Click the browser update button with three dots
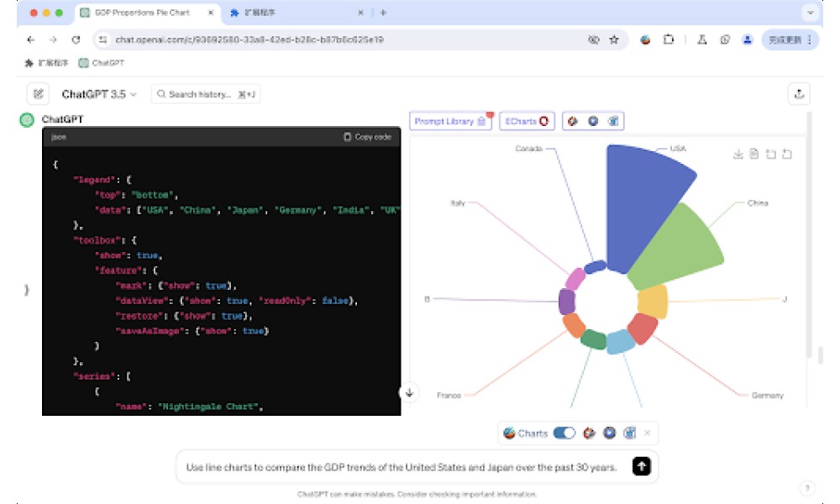 tap(790, 39)
